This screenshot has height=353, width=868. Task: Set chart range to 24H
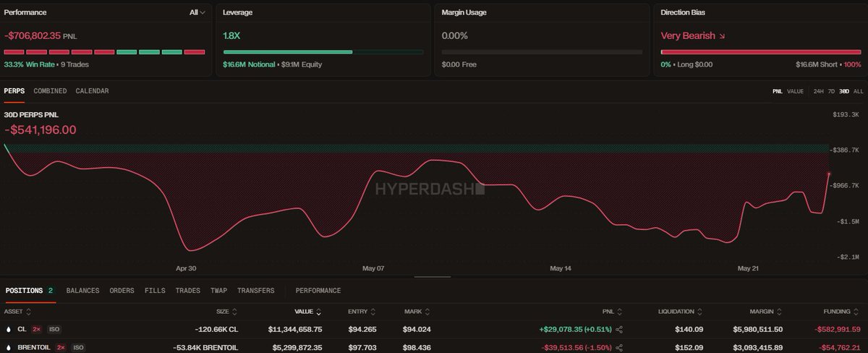pyautogui.click(x=818, y=91)
